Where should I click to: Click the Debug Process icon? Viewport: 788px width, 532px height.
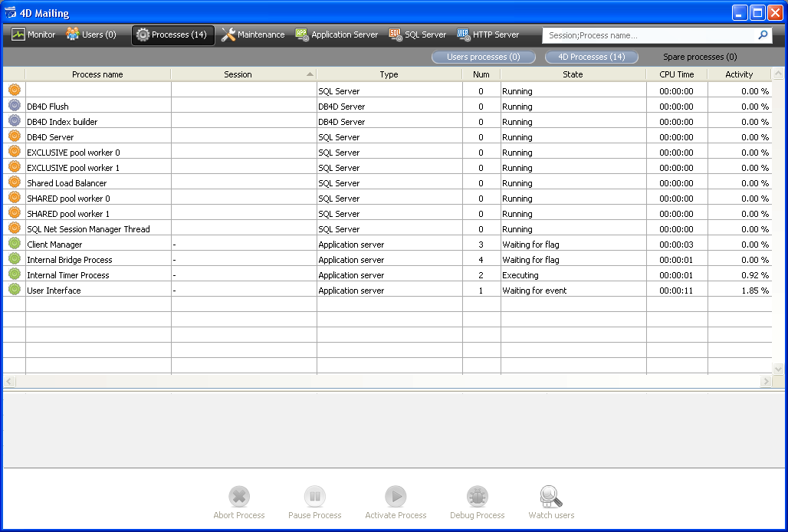click(x=477, y=497)
